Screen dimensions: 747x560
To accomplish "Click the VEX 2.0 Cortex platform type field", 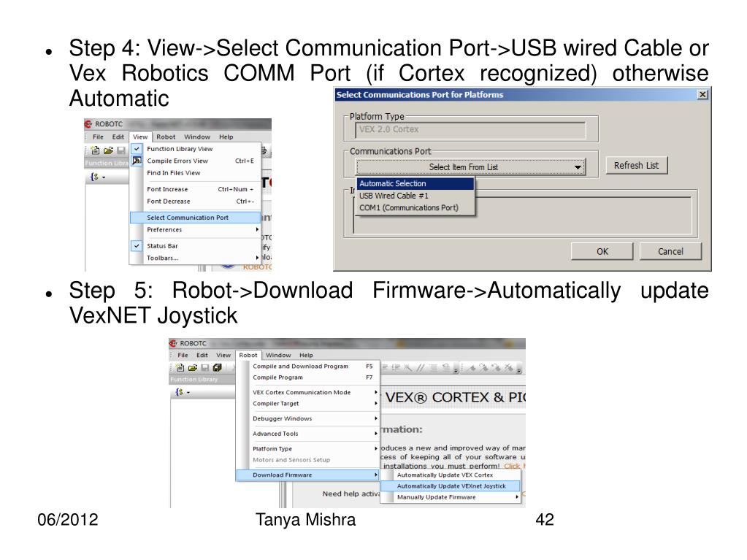I will (471, 129).
